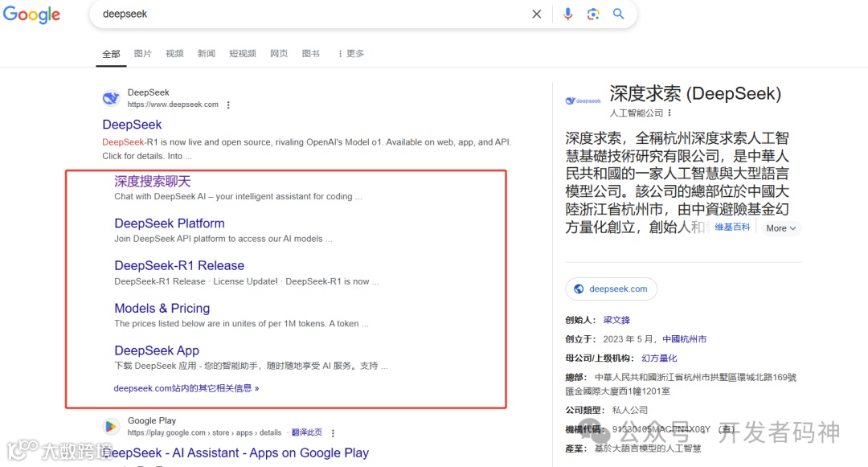Select the 全部 tab
868x467 pixels.
pos(111,54)
